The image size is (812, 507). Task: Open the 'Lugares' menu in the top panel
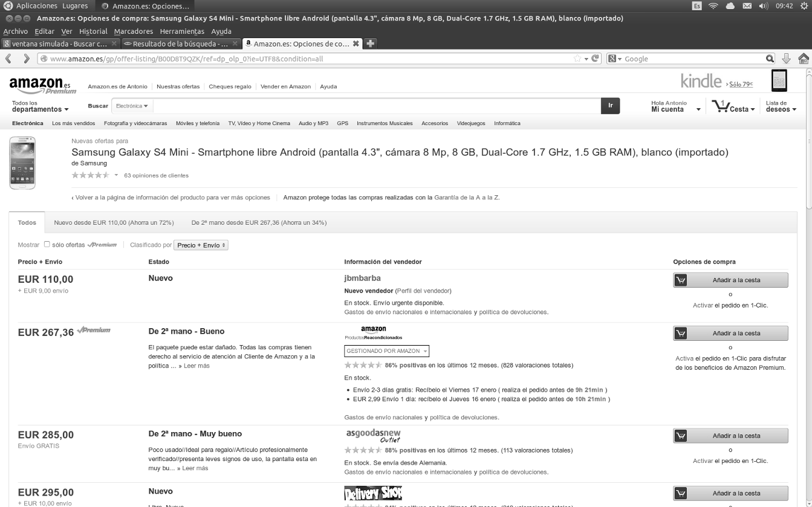75,6
